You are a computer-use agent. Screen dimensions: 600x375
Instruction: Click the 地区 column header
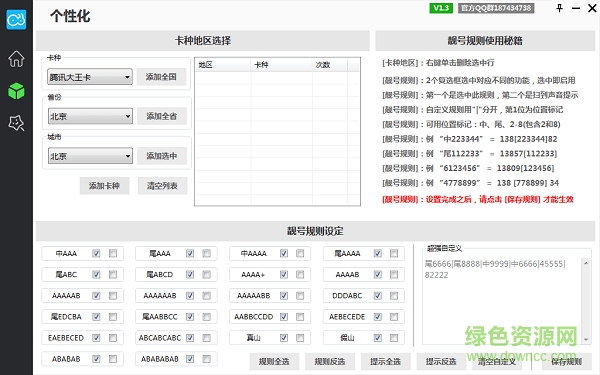[x=223, y=65]
